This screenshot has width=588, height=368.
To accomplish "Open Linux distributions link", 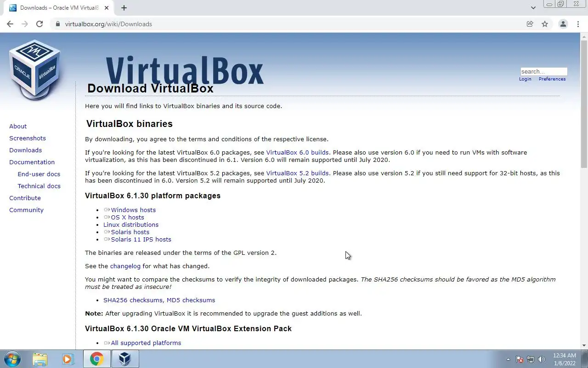I will [x=131, y=224].
